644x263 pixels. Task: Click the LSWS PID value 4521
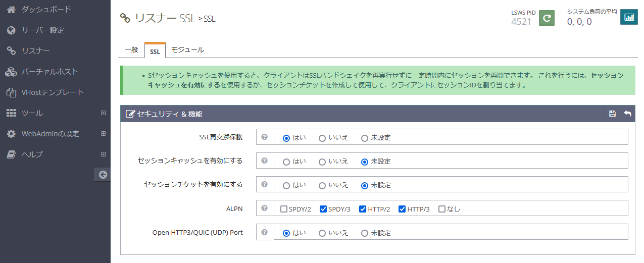(521, 22)
